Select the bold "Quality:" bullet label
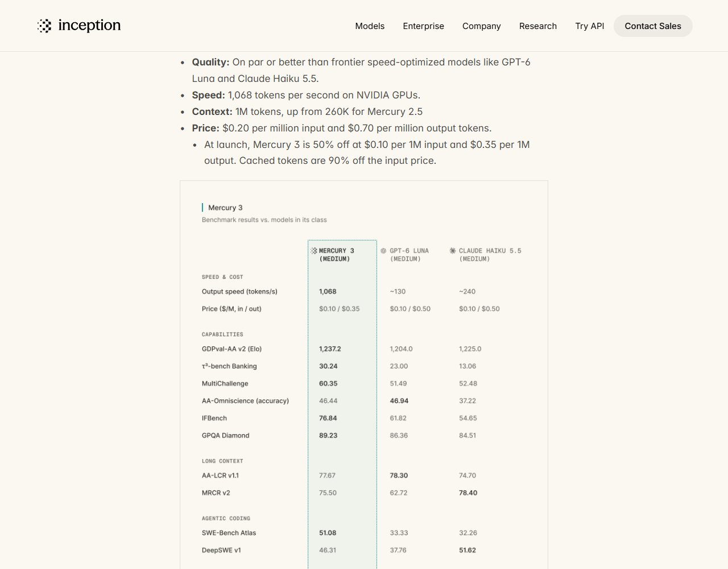Viewport: 728px width, 569px height. pyautogui.click(x=210, y=62)
